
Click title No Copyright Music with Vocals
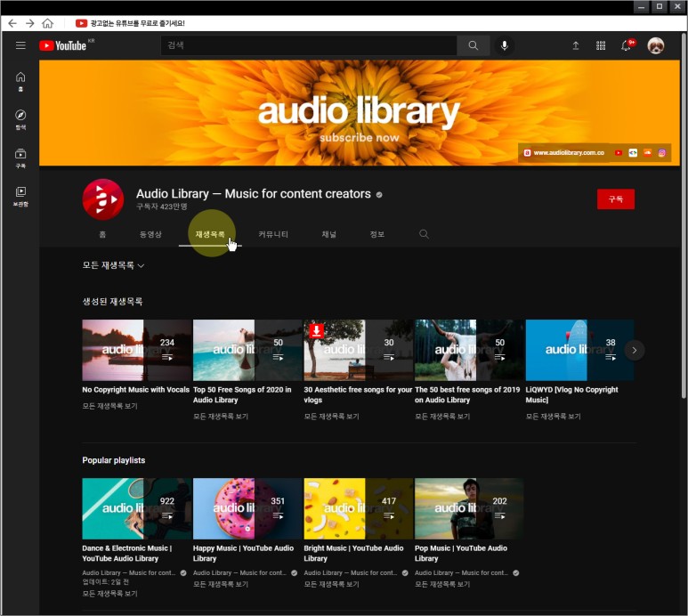[x=135, y=390]
